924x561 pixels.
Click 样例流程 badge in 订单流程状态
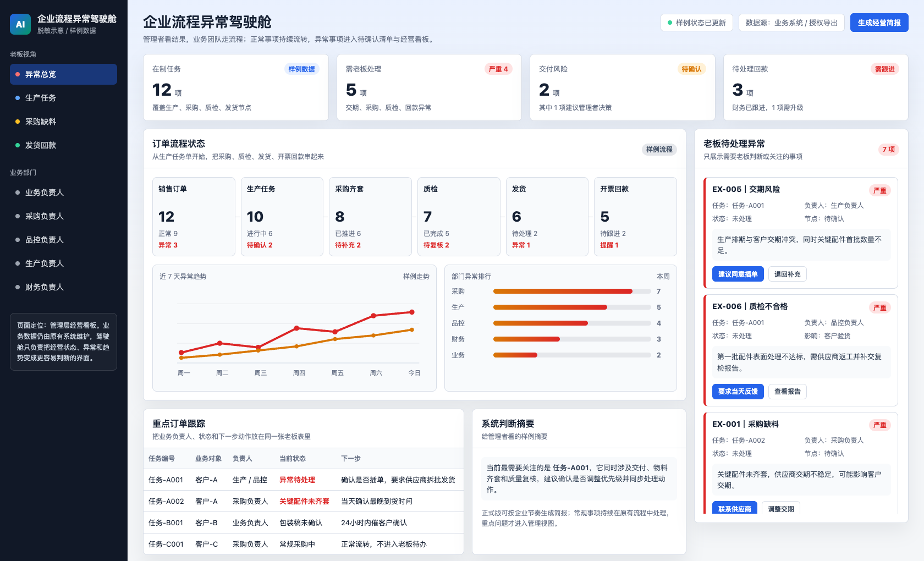click(659, 149)
